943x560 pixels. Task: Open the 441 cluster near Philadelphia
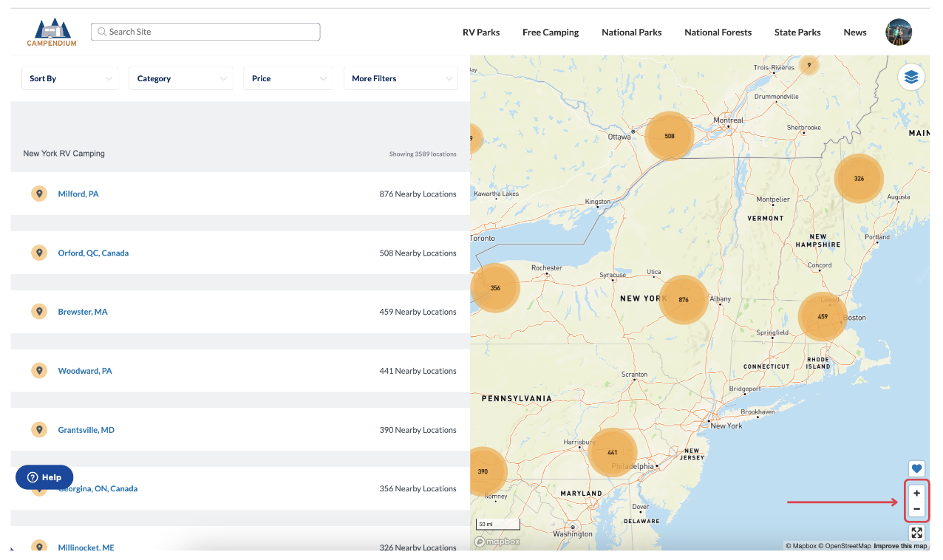pos(613,452)
